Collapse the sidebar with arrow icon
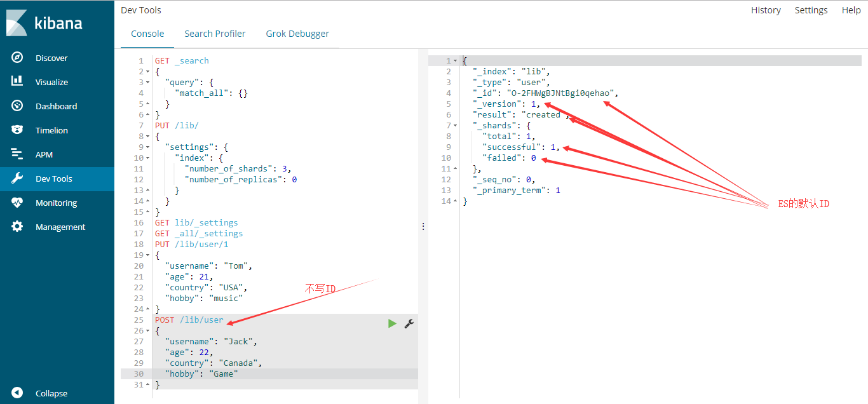The height and width of the screenshot is (404, 868). click(17, 393)
